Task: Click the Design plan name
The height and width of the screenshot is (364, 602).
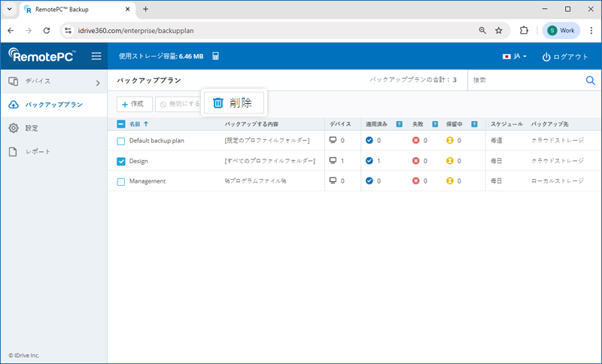Action: [x=138, y=161]
